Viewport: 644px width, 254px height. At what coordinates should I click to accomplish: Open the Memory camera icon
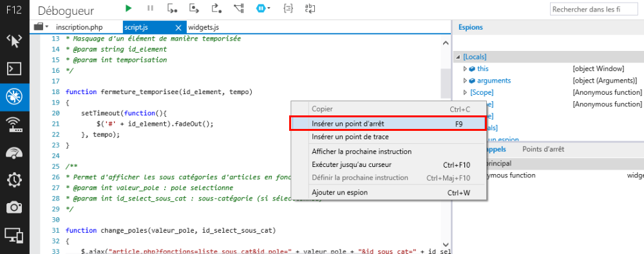point(14,208)
